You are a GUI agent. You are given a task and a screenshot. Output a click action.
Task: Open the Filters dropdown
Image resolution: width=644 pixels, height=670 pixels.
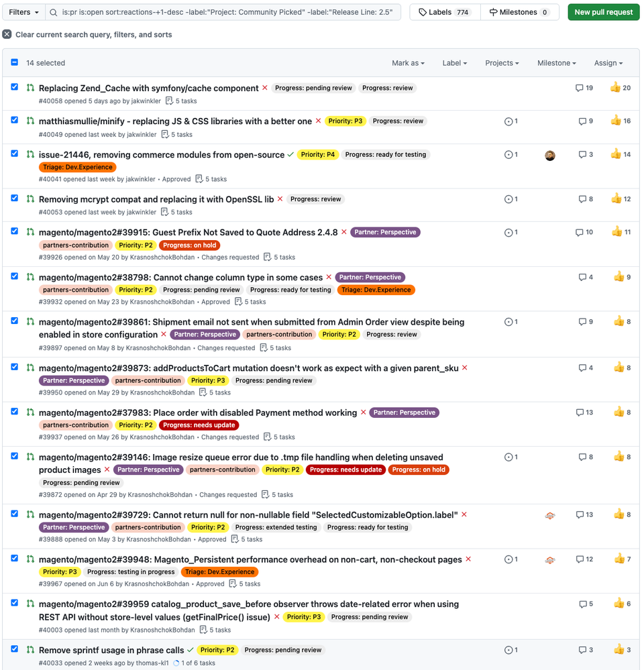coord(23,12)
